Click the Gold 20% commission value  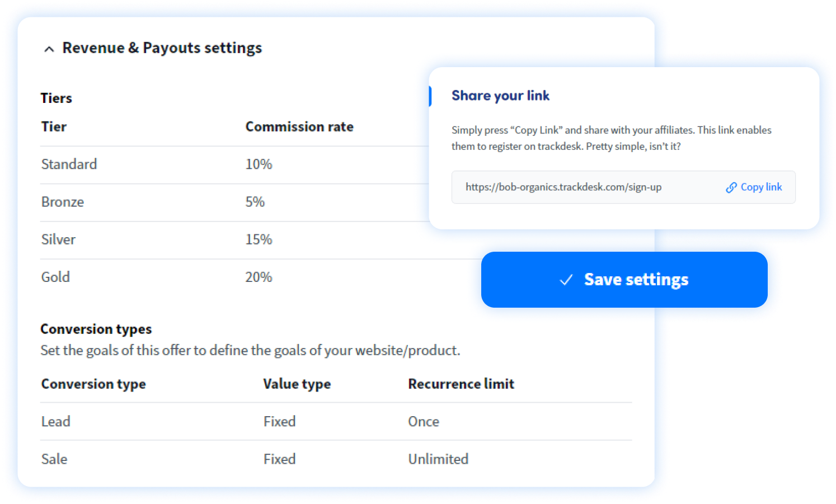259,277
